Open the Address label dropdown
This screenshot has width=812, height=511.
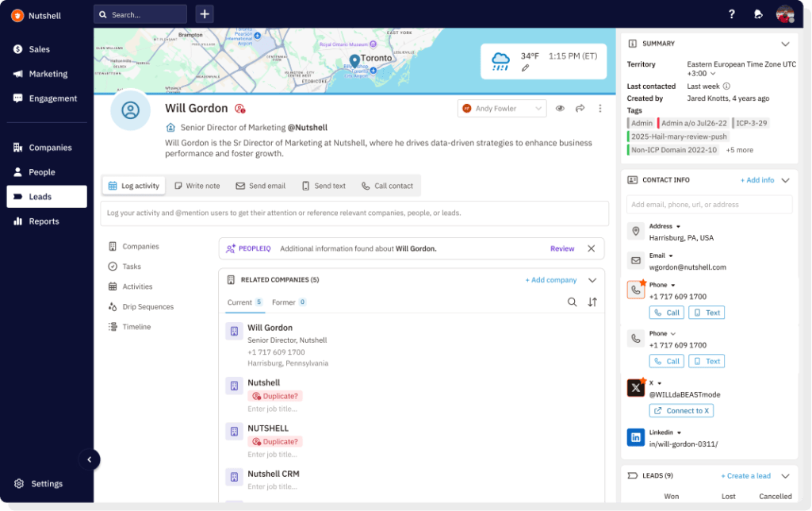(678, 226)
